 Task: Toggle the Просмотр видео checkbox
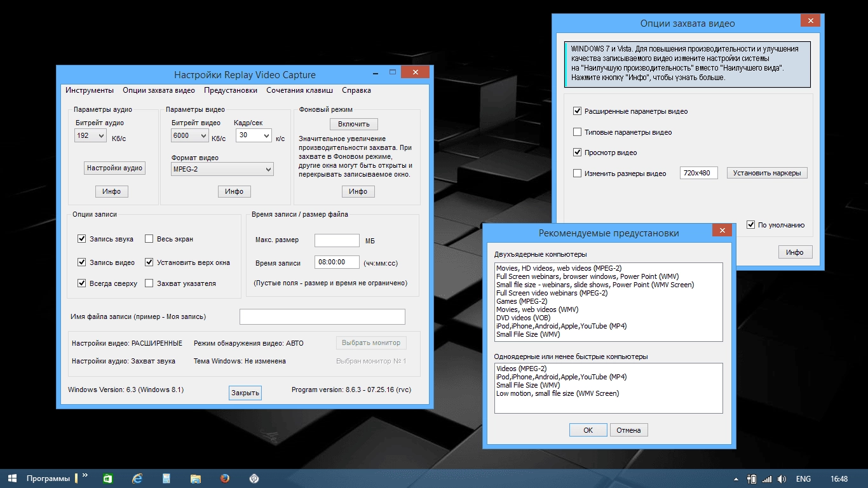577,152
